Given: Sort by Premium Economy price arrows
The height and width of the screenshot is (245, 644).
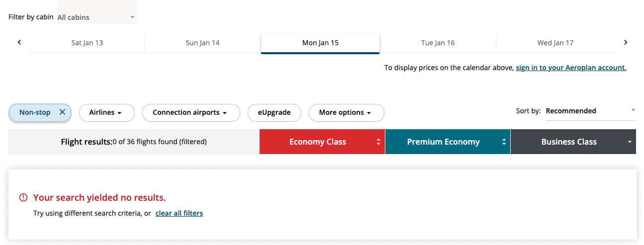Looking at the screenshot, I should (x=504, y=142).
